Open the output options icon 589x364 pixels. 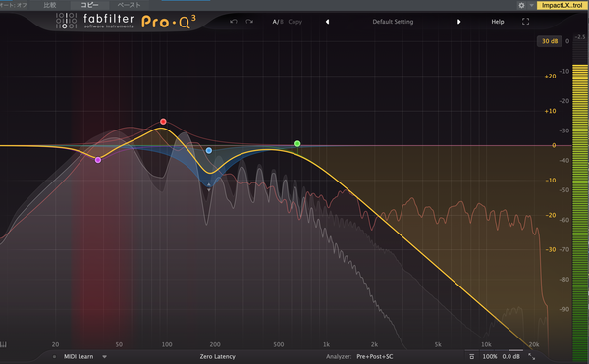click(x=472, y=356)
